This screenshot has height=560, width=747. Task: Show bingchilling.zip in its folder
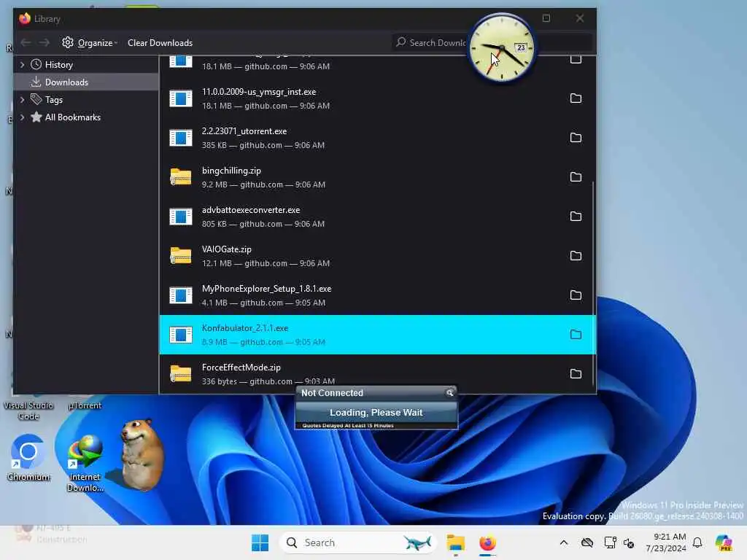coord(576,177)
